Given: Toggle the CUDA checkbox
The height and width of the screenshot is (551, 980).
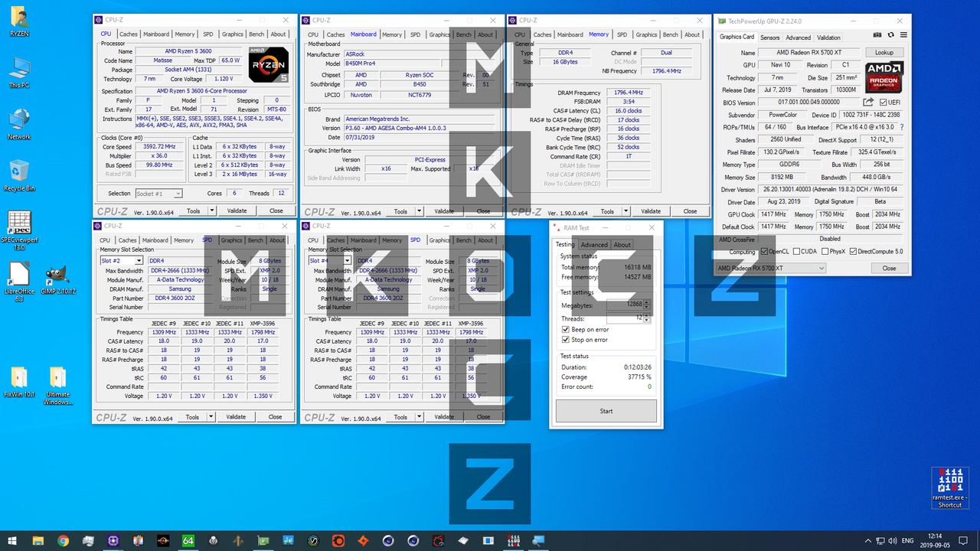Looking at the screenshot, I should click(796, 251).
